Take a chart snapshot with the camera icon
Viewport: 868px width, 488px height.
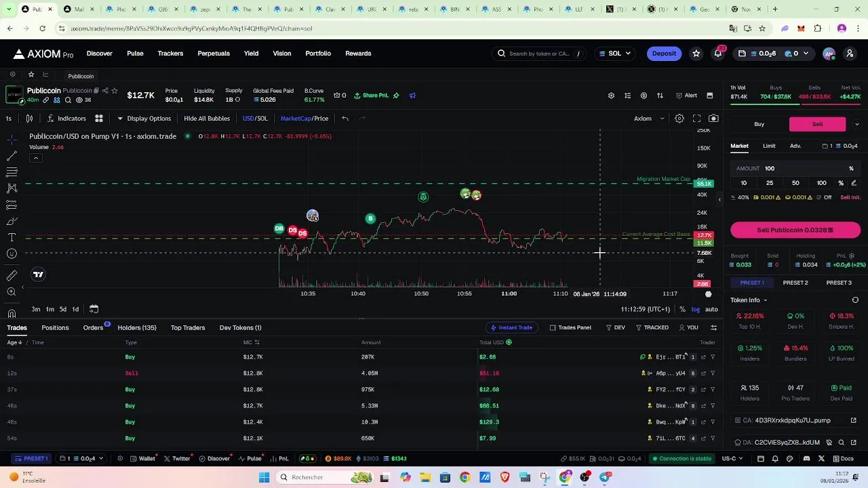713,119
